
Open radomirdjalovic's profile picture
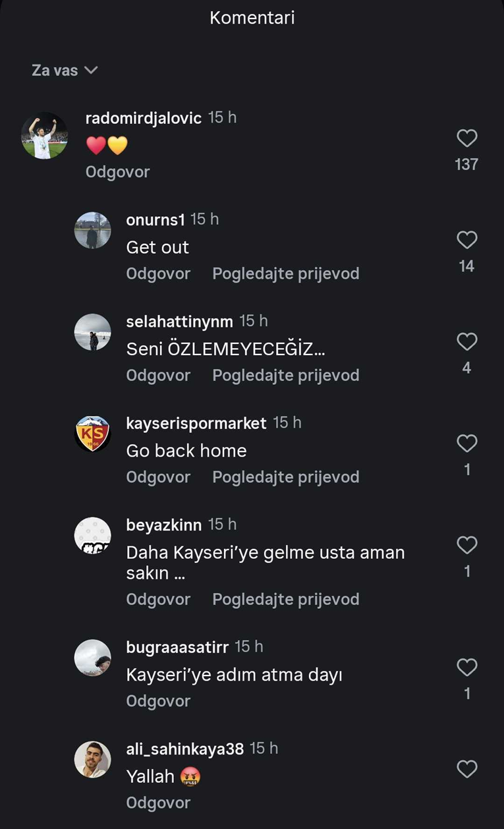coord(45,136)
